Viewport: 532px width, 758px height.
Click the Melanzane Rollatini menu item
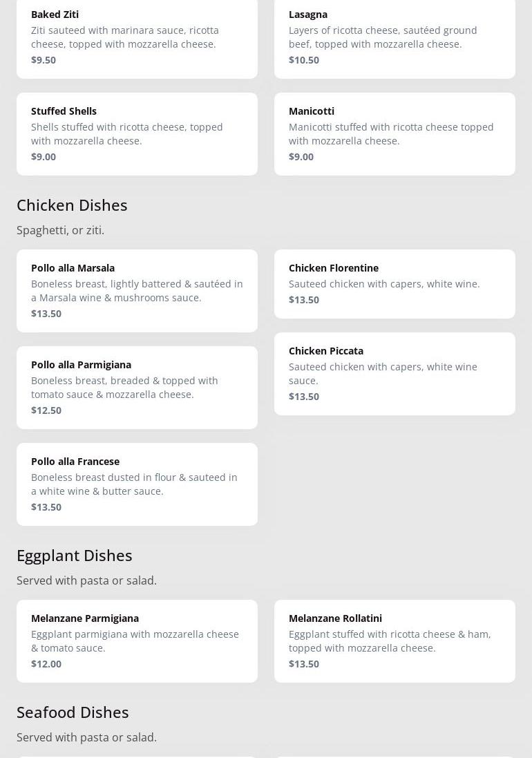click(x=395, y=641)
